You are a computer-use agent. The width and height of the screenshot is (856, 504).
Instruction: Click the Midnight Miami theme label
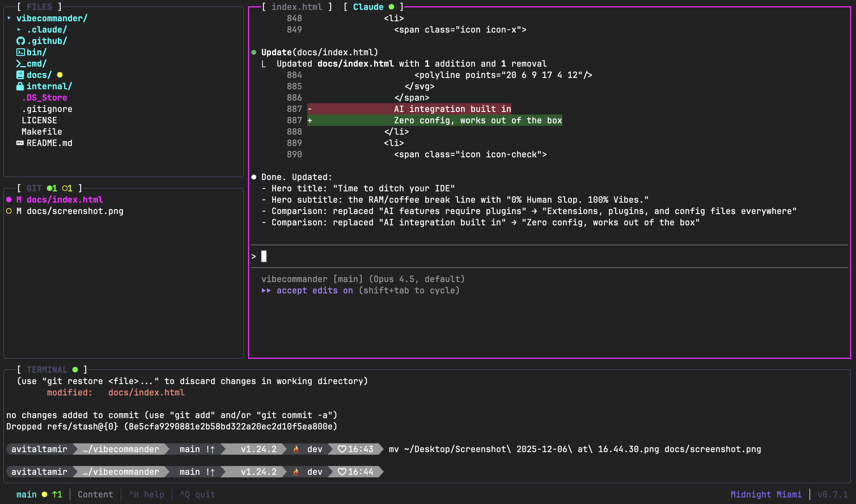click(x=766, y=494)
